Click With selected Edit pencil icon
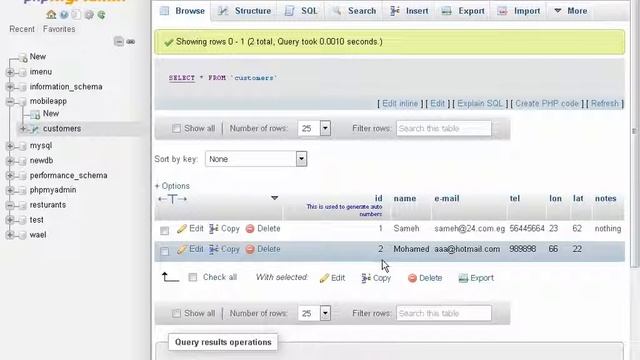 324,278
